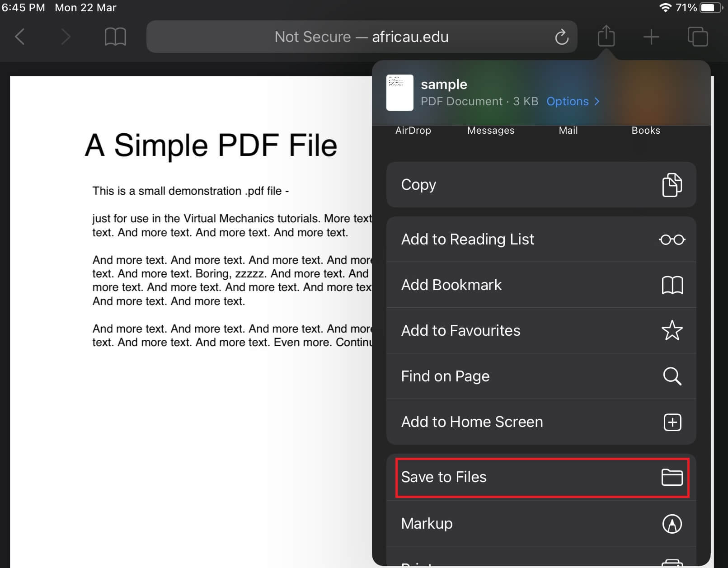The height and width of the screenshot is (568, 728).
Task: Click 'This is a small demonstration .pdf file' line
Action: click(x=191, y=191)
